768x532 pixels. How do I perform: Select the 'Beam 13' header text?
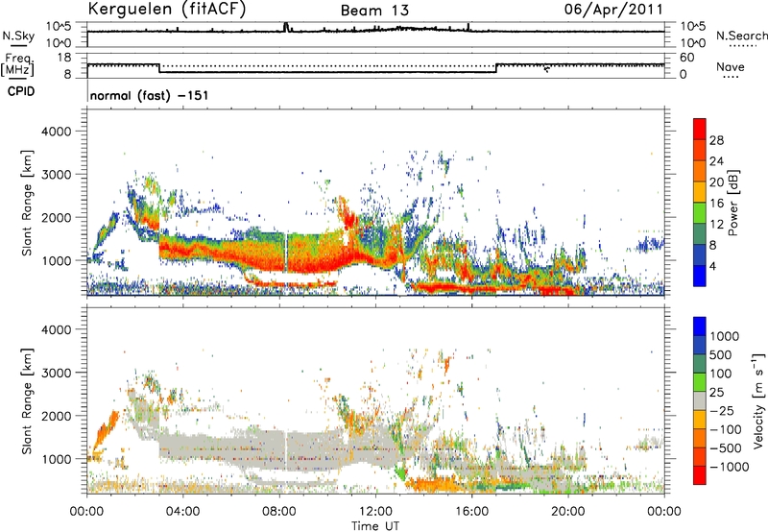[x=374, y=11]
